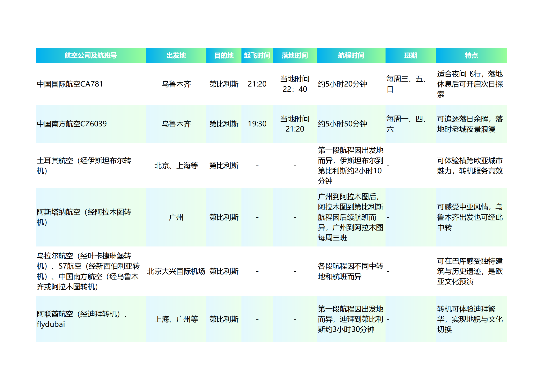Select the 约5小时20分钟 duration cell

[x=342, y=84]
